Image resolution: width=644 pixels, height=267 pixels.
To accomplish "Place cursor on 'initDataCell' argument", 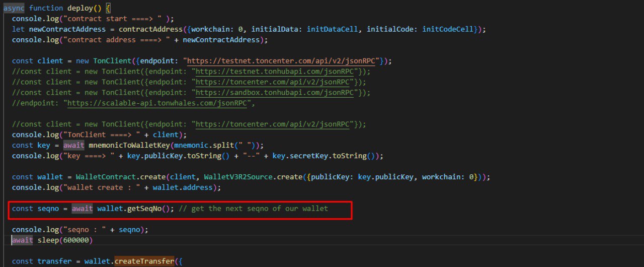I will click(333, 29).
